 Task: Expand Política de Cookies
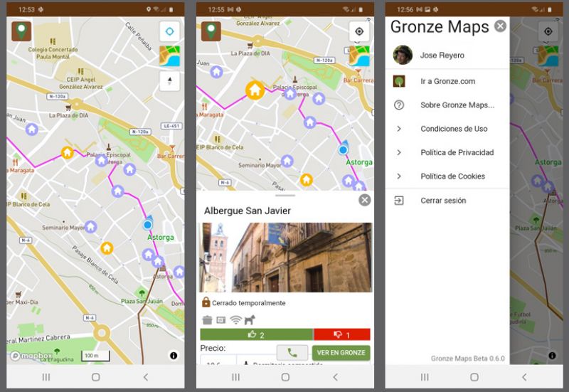coord(447,176)
